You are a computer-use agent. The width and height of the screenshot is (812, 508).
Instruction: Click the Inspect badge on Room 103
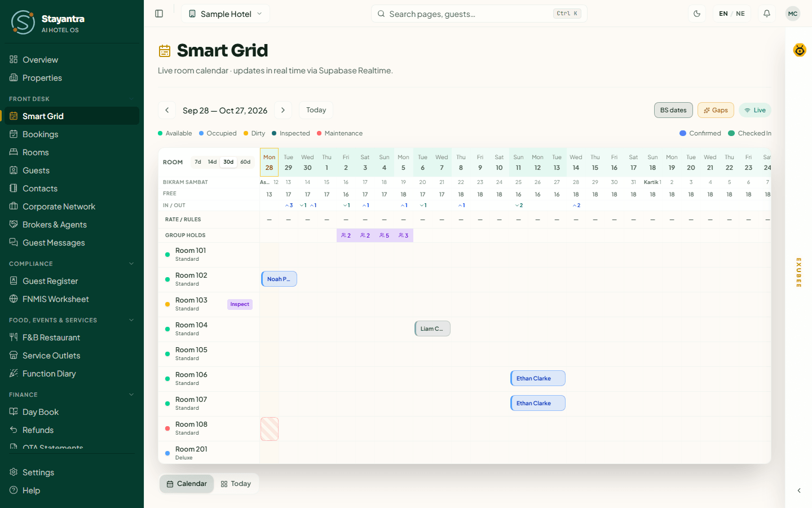(x=240, y=304)
